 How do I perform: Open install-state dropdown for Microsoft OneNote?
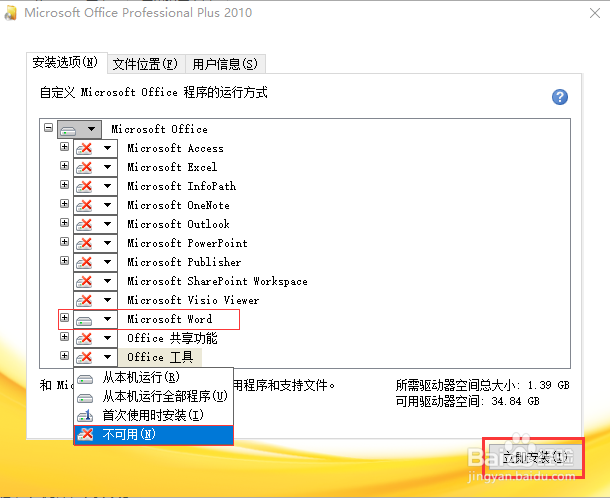(x=95, y=205)
